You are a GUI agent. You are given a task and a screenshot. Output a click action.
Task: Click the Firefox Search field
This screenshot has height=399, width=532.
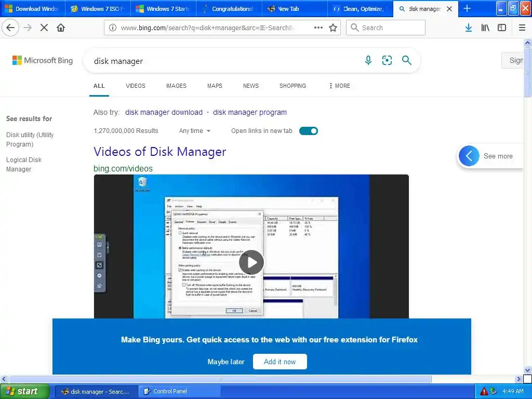(x=385, y=28)
